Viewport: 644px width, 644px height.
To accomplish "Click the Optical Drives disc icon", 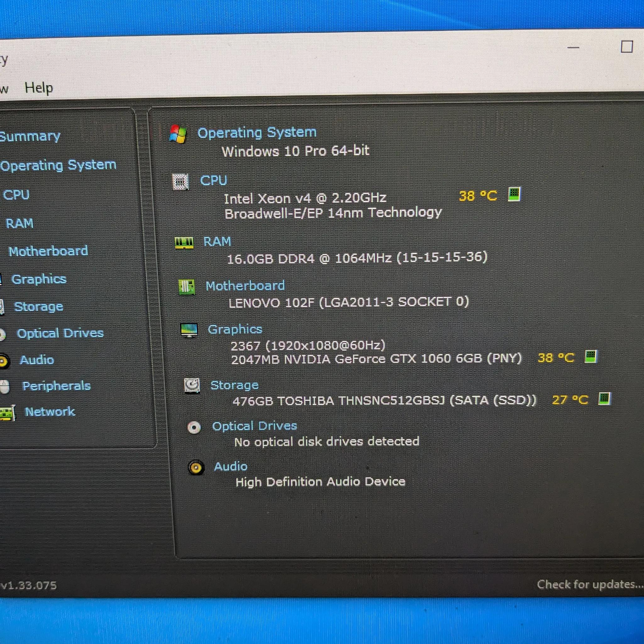I will click(194, 427).
